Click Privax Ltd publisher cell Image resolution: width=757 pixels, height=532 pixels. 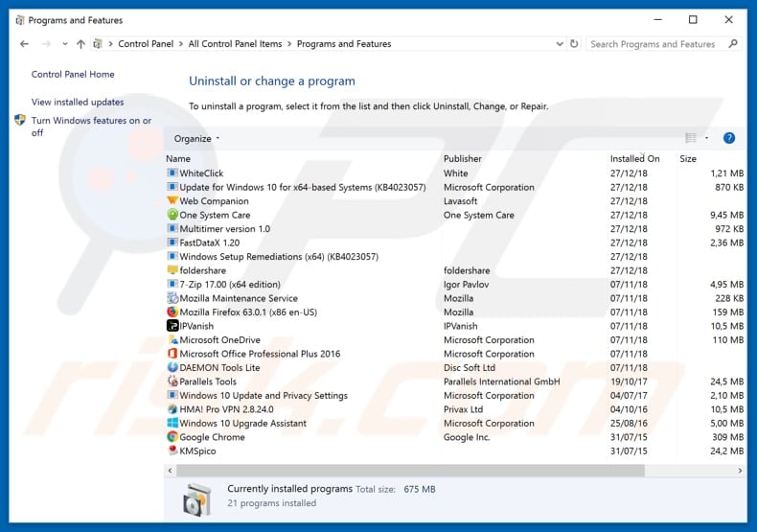click(463, 409)
